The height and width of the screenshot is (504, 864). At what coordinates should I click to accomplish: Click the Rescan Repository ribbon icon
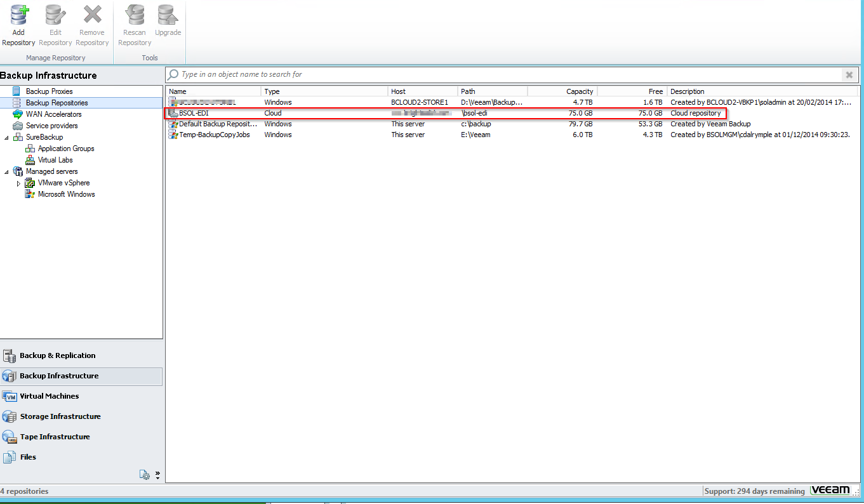[x=135, y=15]
